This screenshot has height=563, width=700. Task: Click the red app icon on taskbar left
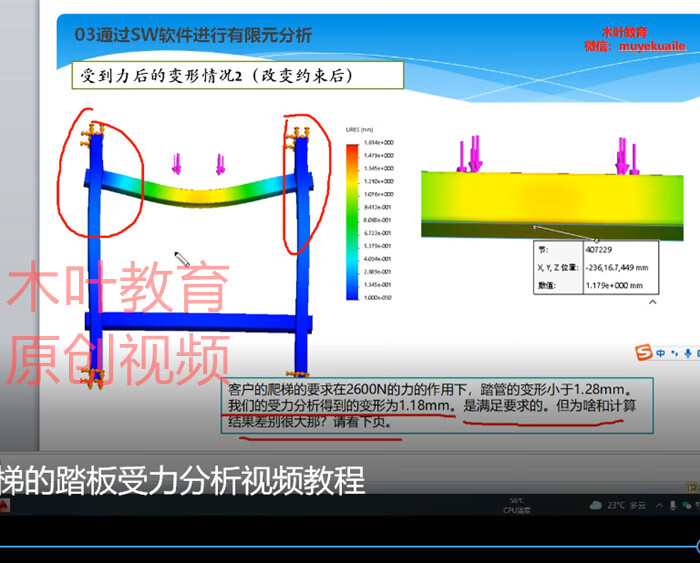[4, 505]
